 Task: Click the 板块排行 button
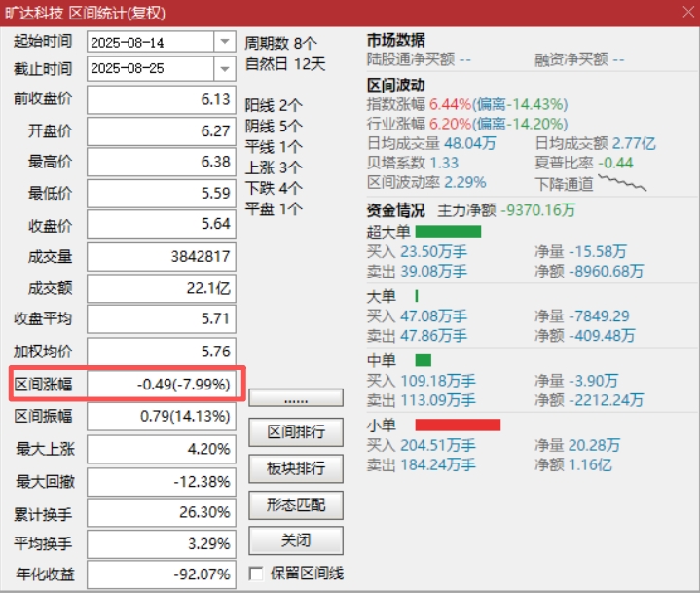[x=296, y=468]
